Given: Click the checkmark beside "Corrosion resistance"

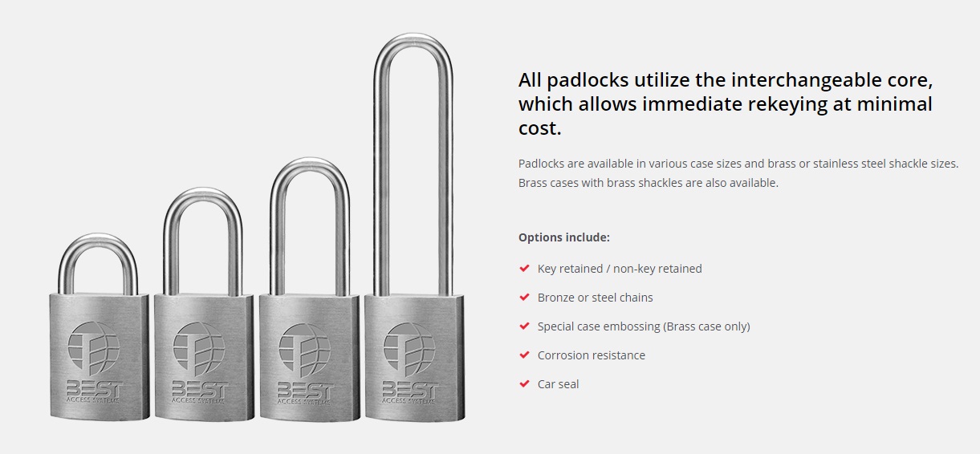Looking at the screenshot, I should [x=524, y=355].
